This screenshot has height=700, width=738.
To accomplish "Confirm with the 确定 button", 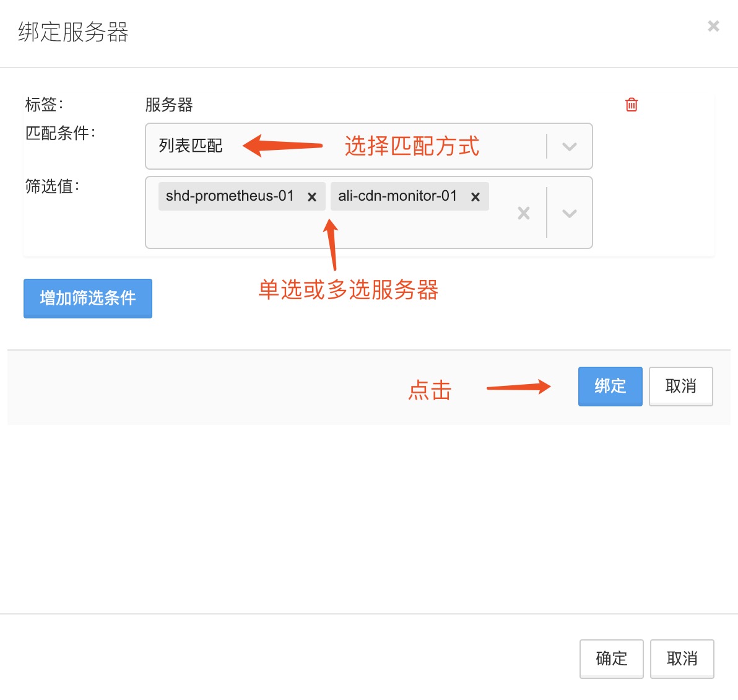I will (611, 658).
